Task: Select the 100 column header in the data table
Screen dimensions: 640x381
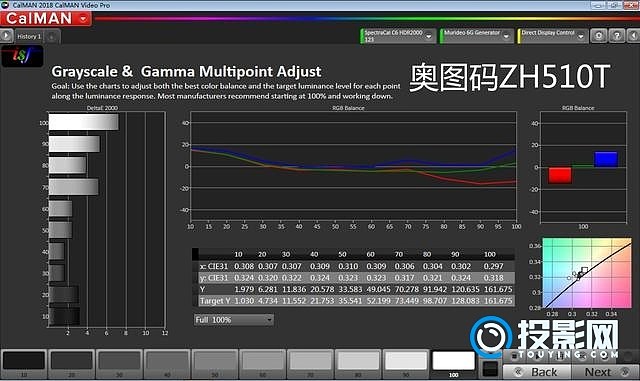Action: tap(489, 254)
